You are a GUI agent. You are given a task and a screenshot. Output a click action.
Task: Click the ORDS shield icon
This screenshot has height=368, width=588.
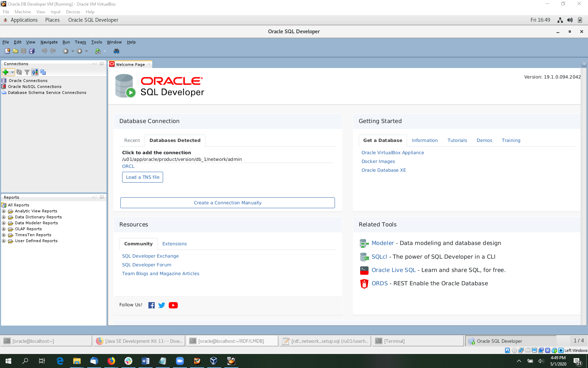(364, 284)
